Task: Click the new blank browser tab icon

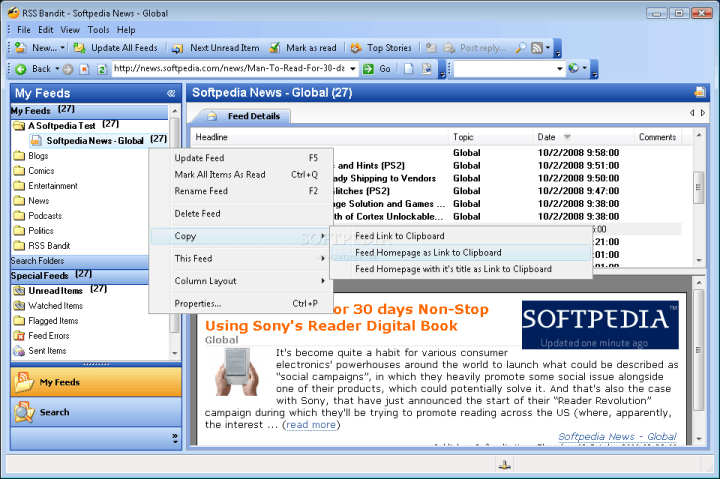Action: 408,69
